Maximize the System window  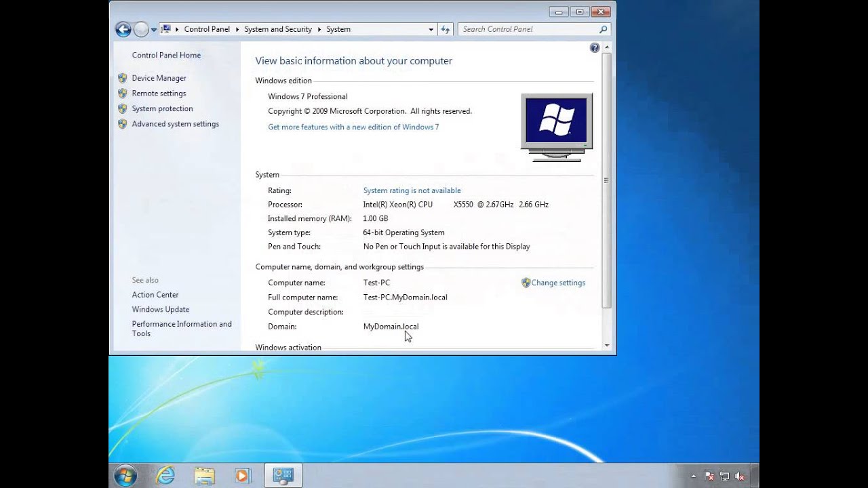[x=579, y=12]
